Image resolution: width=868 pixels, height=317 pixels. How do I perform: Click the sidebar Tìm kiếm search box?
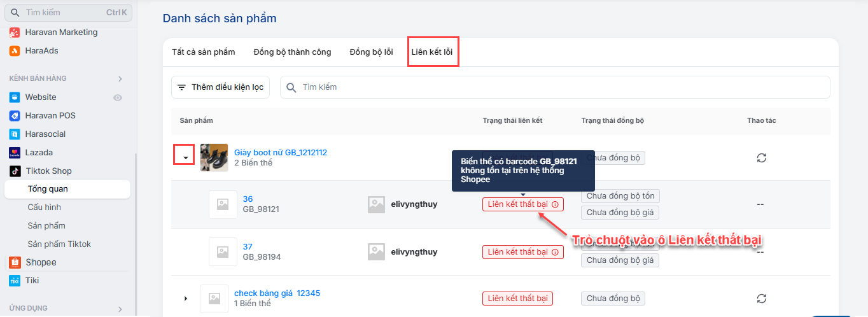(x=68, y=12)
